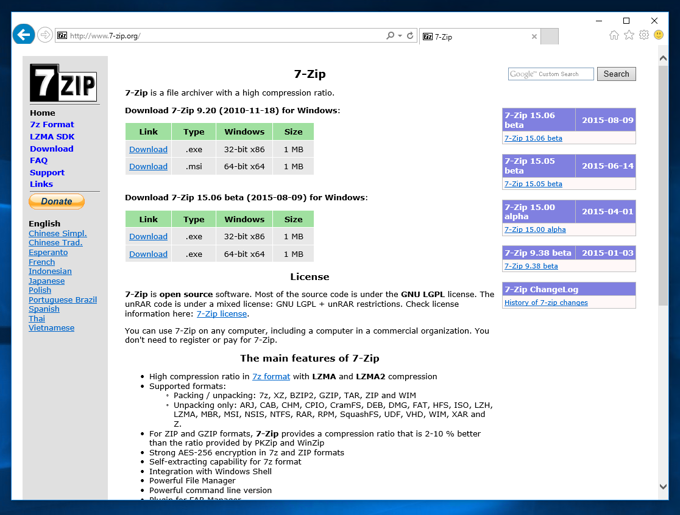Open the Links sidebar item

point(41,184)
